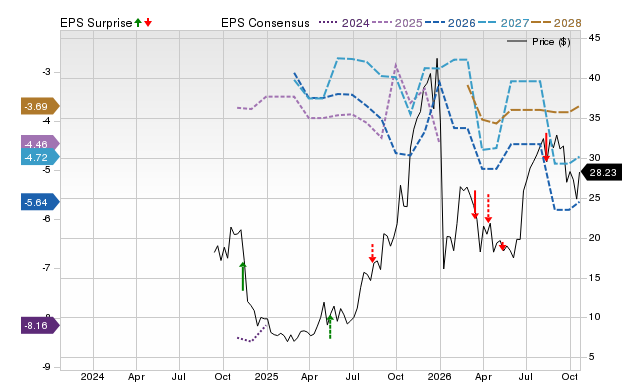Toggle the Price ($) legend entry

tap(538, 42)
